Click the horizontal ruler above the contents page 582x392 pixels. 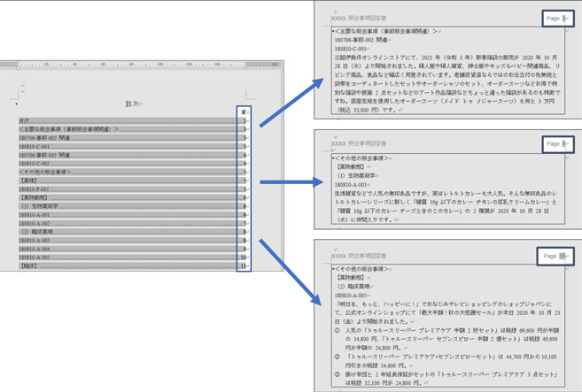(133, 65)
